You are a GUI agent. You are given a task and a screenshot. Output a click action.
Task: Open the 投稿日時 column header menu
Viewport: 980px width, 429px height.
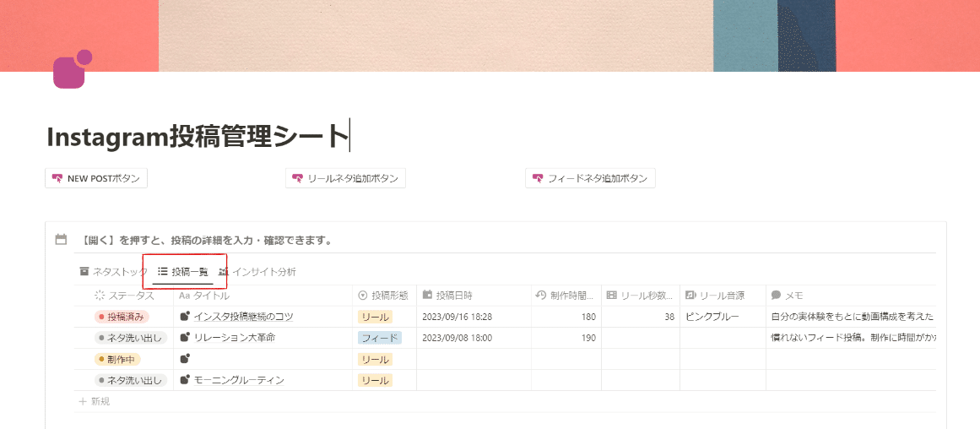pos(474,296)
